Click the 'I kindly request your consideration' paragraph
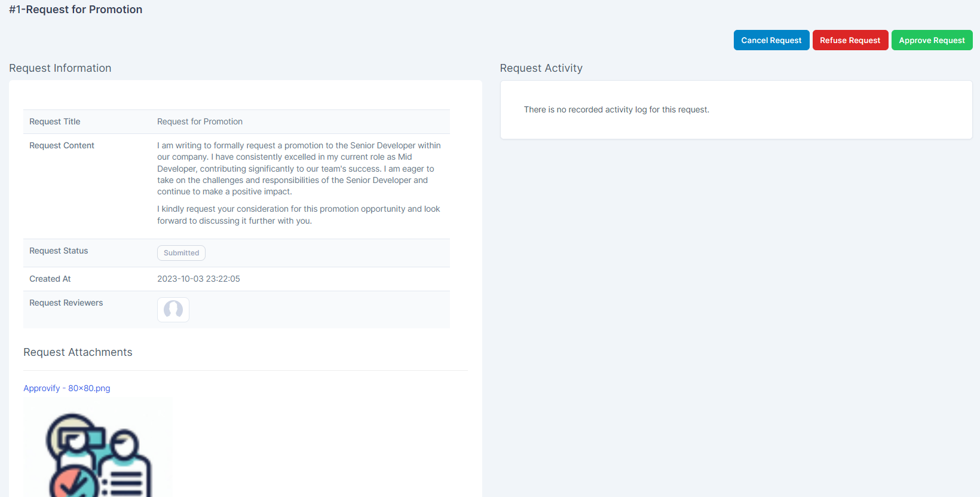 pyautogui.click(x=299, y=215)
